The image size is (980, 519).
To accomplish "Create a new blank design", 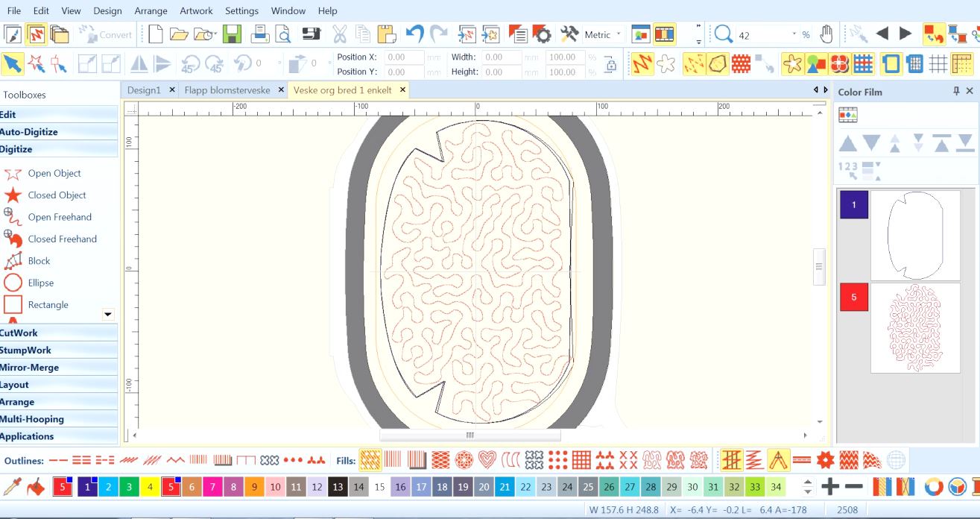I will (156, 34).
